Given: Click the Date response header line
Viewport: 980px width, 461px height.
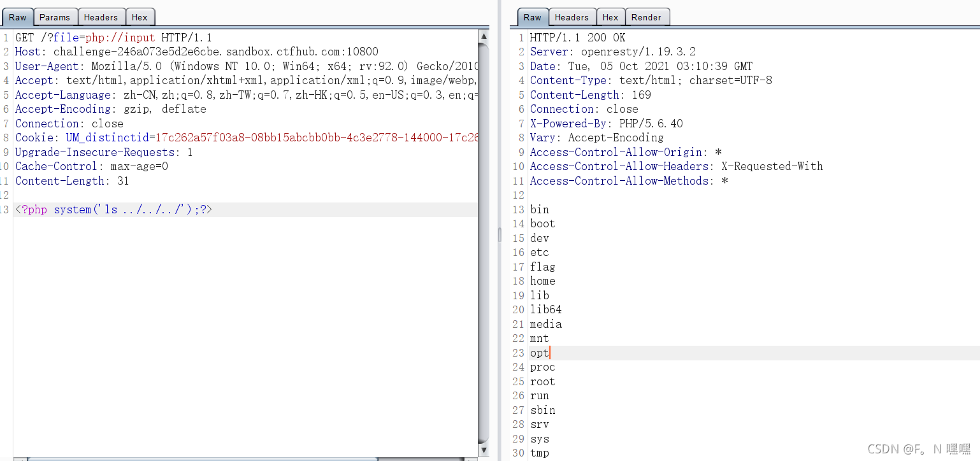Looking at the screenshot, I should (x=641, y=66).
